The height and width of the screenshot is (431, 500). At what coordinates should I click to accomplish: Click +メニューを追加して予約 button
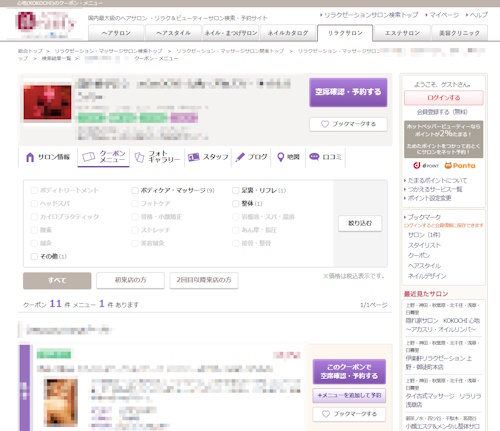pos(349,396)
